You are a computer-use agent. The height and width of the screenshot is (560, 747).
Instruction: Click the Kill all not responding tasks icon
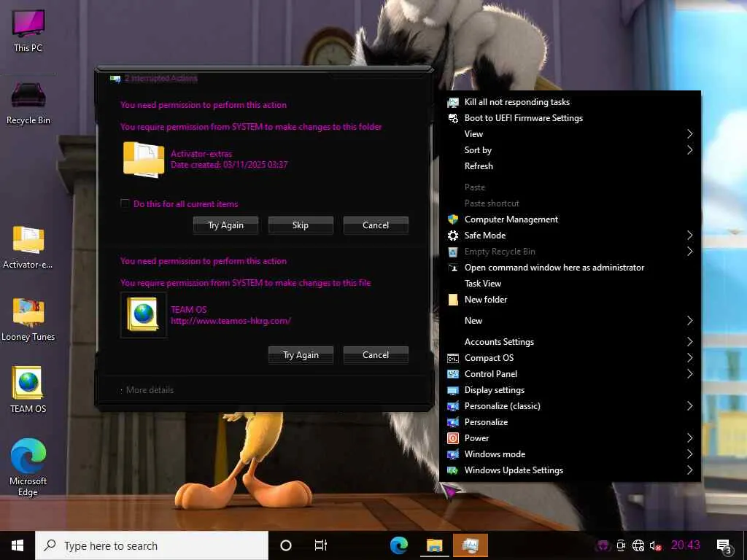click(453, 102)
